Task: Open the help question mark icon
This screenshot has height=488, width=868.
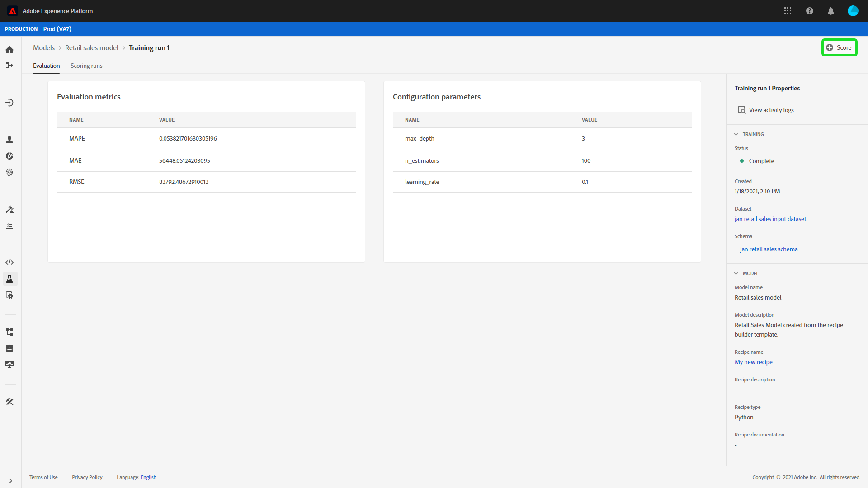Action: pyautogui.click(x=809, y=11)
